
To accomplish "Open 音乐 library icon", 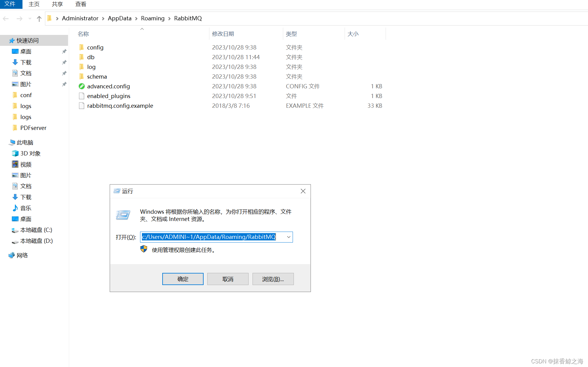I will [15, 208].
